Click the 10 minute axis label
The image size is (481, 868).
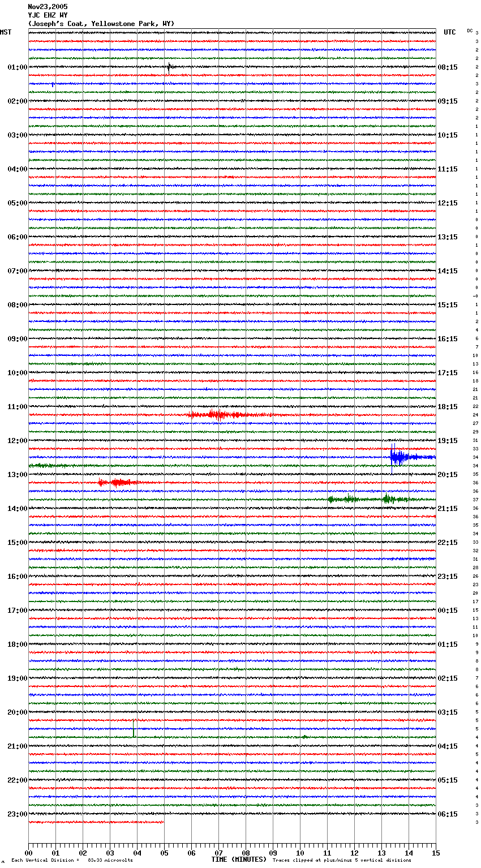(300, 853)
